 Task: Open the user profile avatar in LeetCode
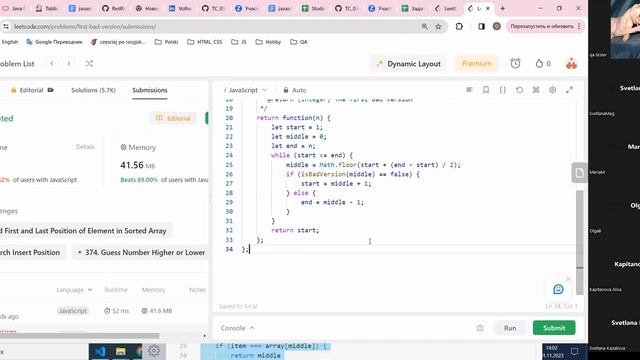pyautogui.click(x=571, y=64)
